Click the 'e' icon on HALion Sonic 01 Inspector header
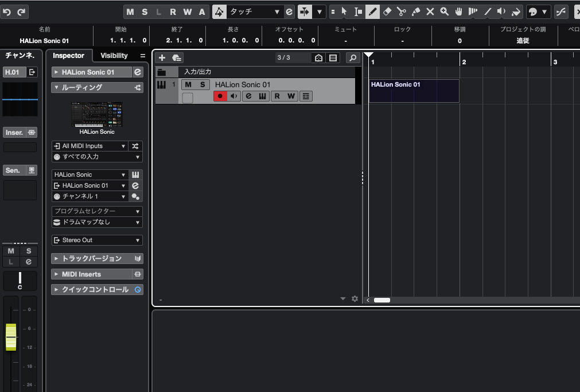Image resolution: width=580 pixels, height=392 pixels. [138, 72]
